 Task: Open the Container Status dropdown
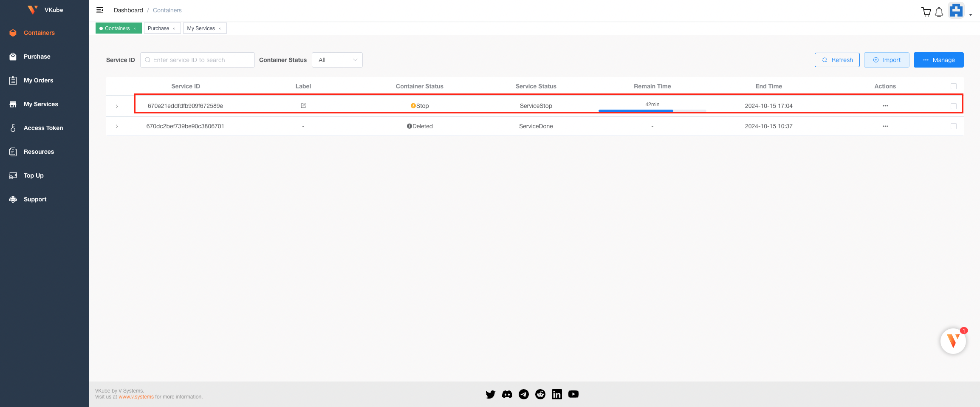pyautogui.click(x=337, y=60)
